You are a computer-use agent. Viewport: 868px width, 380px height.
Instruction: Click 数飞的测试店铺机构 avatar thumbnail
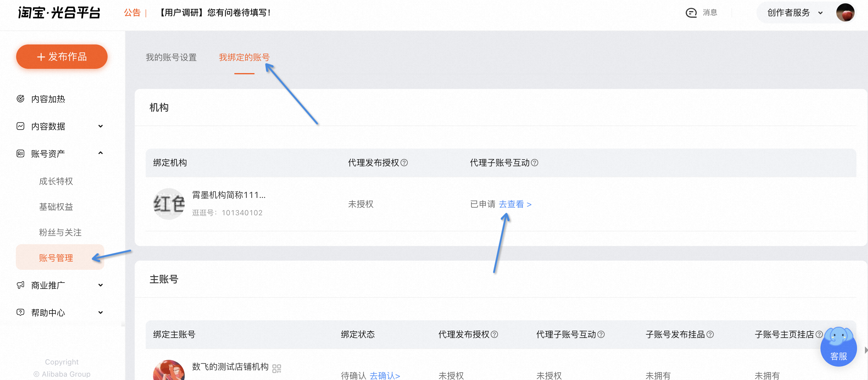(x=169, y=370)
